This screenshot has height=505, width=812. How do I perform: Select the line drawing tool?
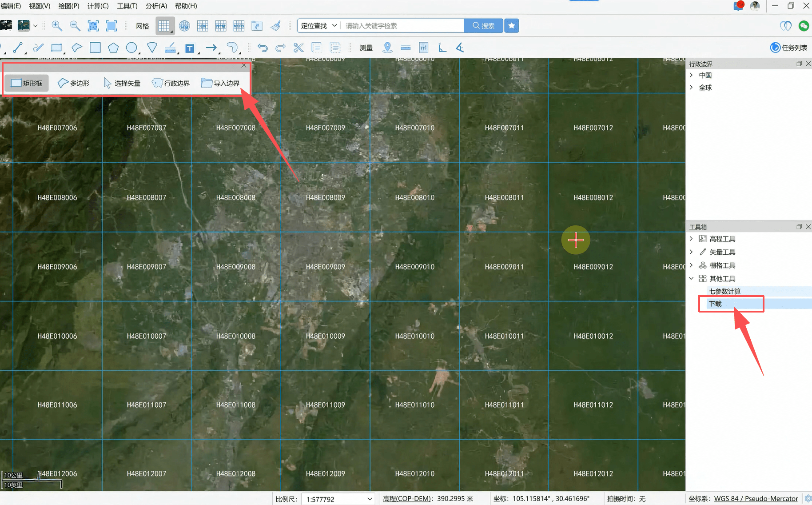[18, 48]
